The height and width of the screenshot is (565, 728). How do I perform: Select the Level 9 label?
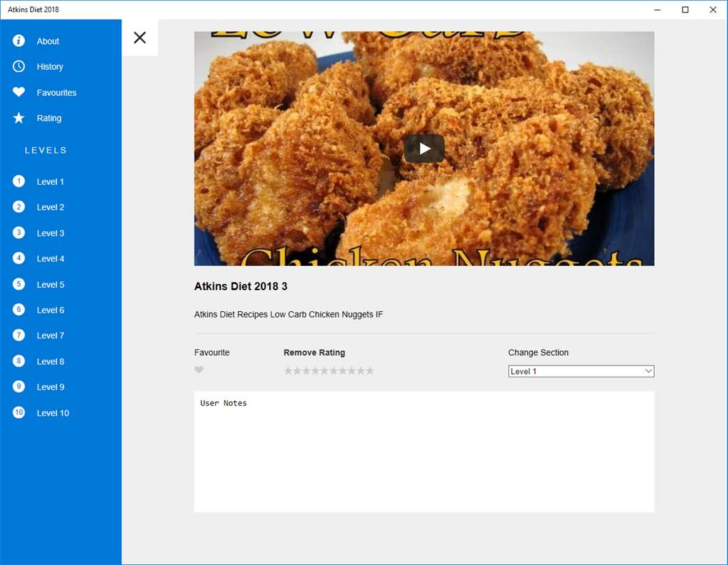coord(51,387)
